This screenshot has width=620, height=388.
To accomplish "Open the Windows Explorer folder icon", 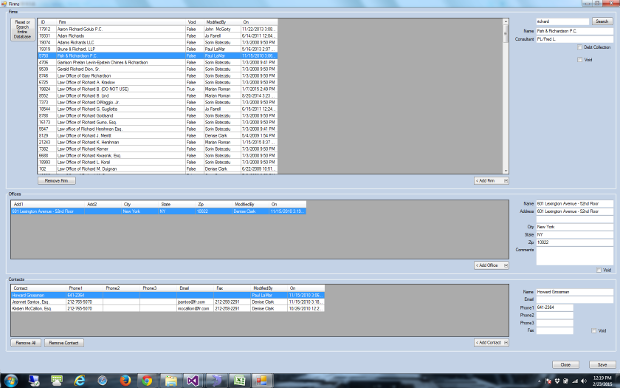I will click(x=171, y=380).
